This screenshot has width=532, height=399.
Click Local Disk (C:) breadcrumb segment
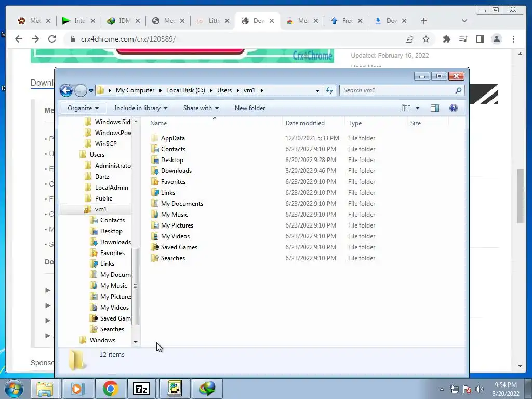point(185,90)
